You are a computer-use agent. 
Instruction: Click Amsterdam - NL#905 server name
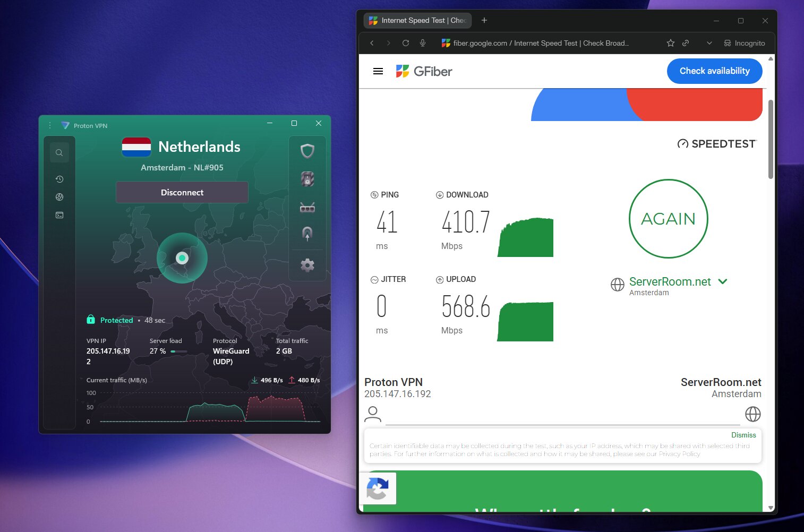[182, 167]
